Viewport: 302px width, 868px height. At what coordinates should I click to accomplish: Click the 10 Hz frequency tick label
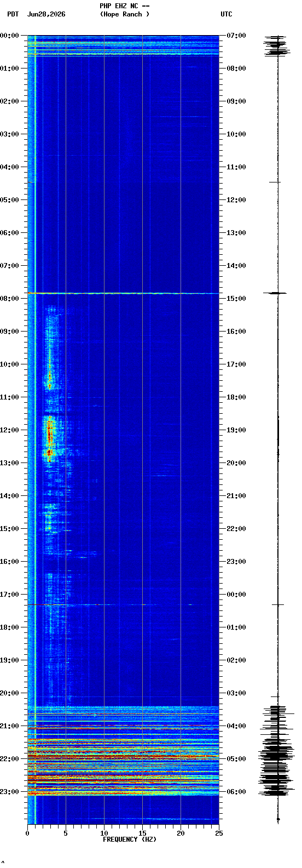(104, 833)
